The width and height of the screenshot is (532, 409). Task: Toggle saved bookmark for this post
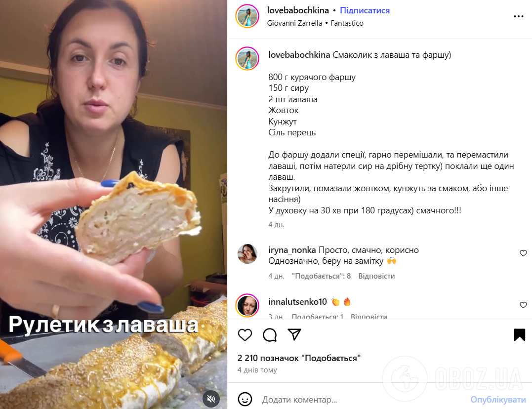[x=520, y=335]
